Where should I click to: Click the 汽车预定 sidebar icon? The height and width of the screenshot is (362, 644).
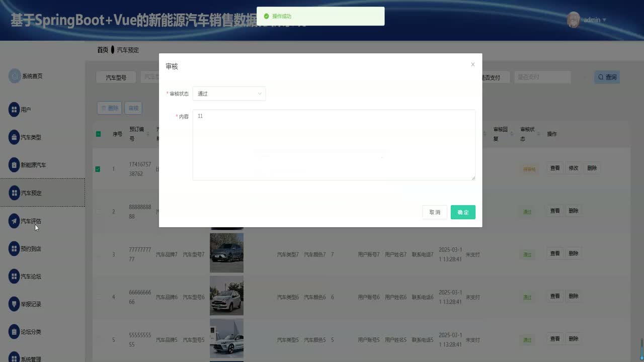pyautogui.click(x=14, y=193)
